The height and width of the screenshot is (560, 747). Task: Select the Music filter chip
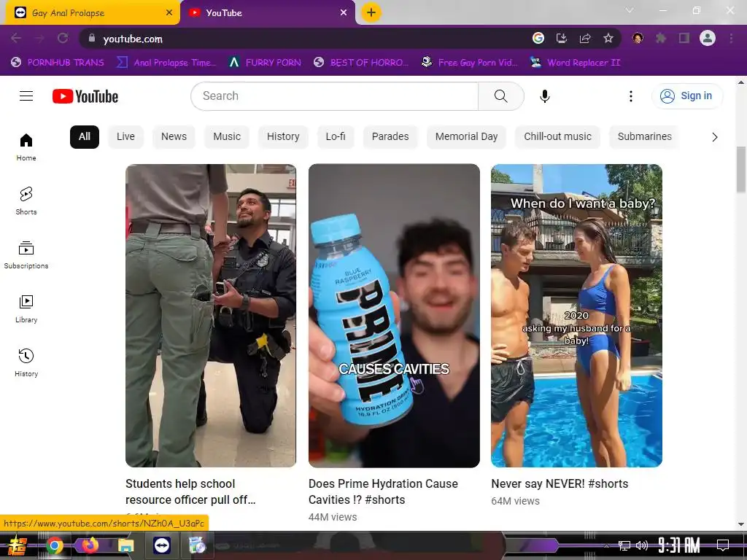[227, 136]
